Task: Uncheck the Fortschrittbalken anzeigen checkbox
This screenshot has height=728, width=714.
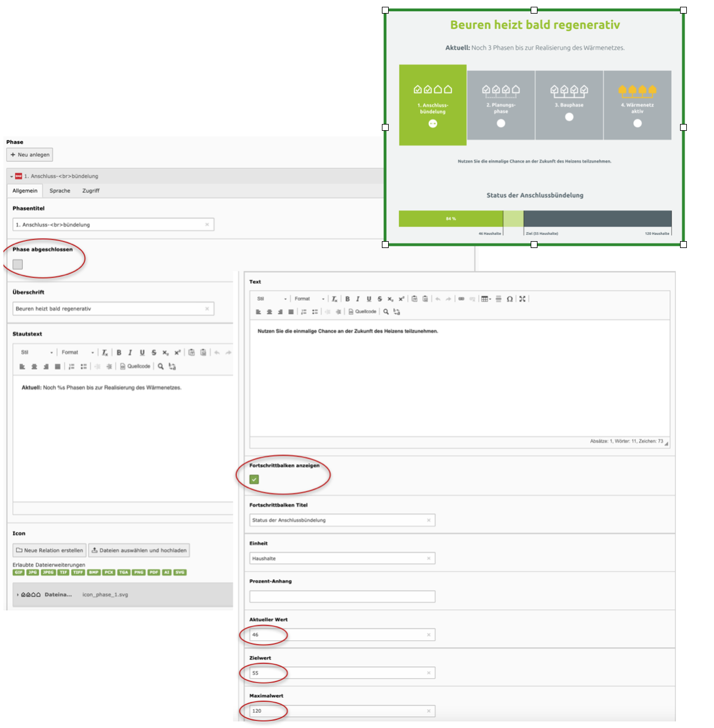Action: (x=254, y=479)
